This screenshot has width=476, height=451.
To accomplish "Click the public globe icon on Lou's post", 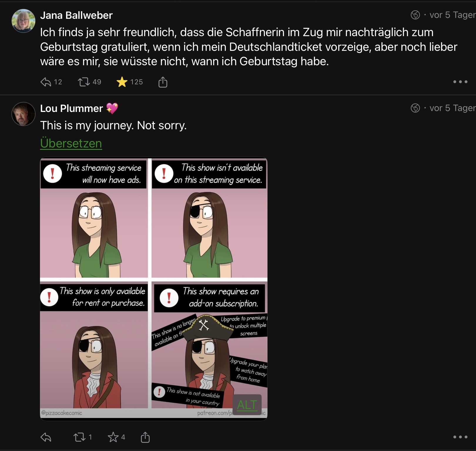I will click(415, 108).
